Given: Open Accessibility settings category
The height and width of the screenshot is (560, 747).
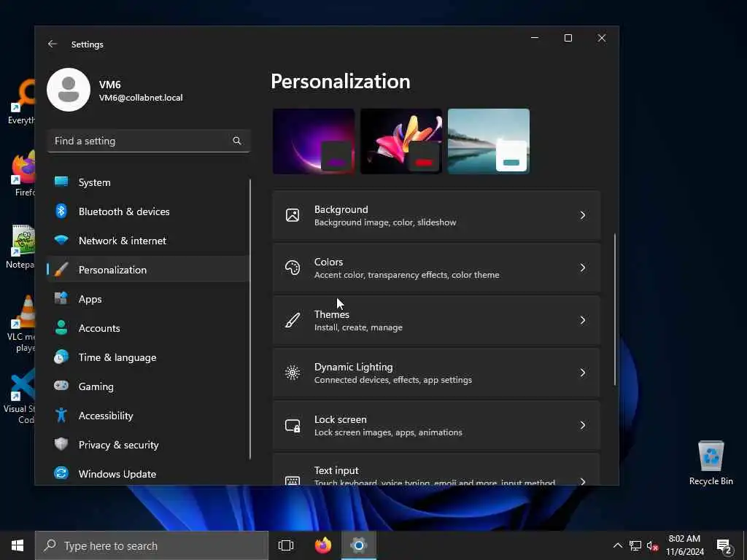Looking at the screenshot, I should pos(147,415).
